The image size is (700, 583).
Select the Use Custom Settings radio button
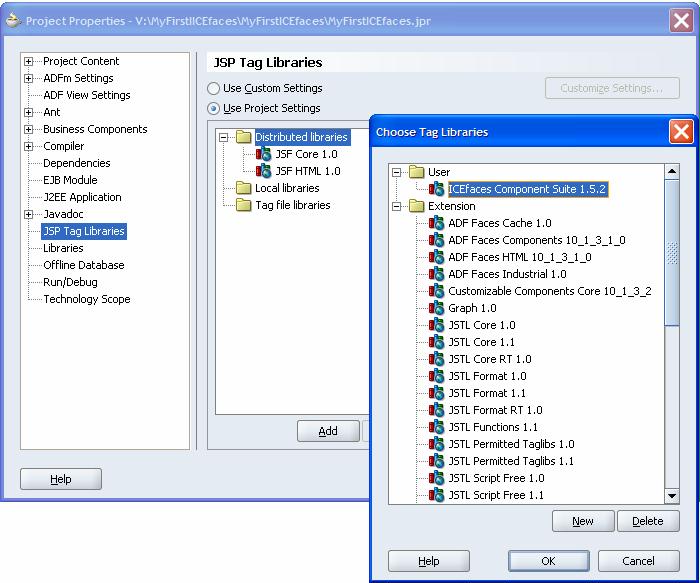click(213, 88)
